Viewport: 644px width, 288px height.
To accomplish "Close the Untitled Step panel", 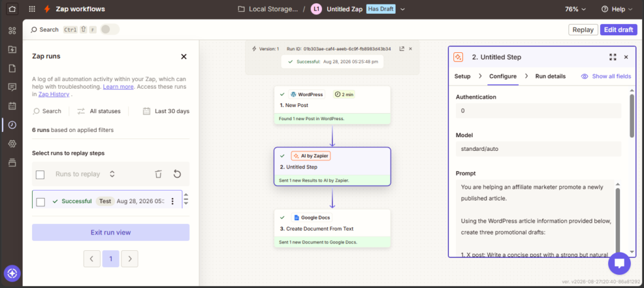I will (x=626, y=57).
